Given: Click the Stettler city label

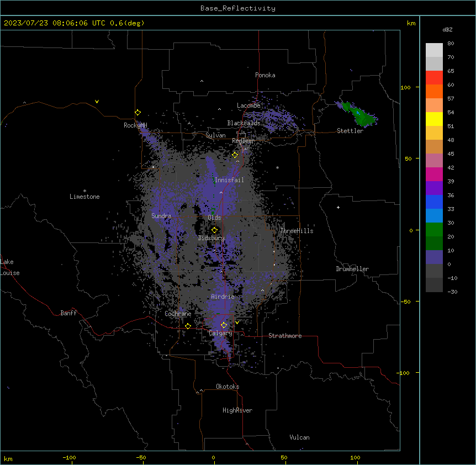Looking at the screenshot, I should (350, 131).
